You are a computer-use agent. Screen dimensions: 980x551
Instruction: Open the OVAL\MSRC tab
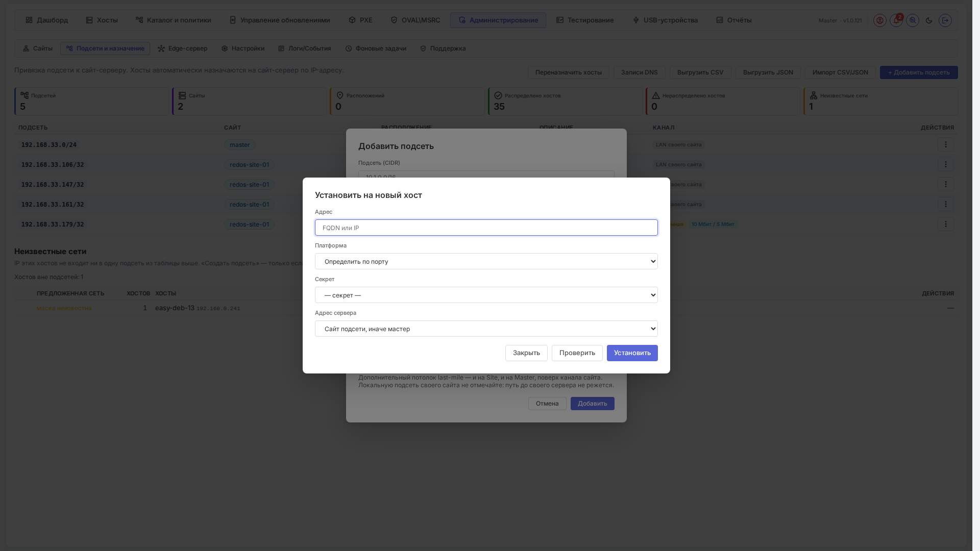415,20
